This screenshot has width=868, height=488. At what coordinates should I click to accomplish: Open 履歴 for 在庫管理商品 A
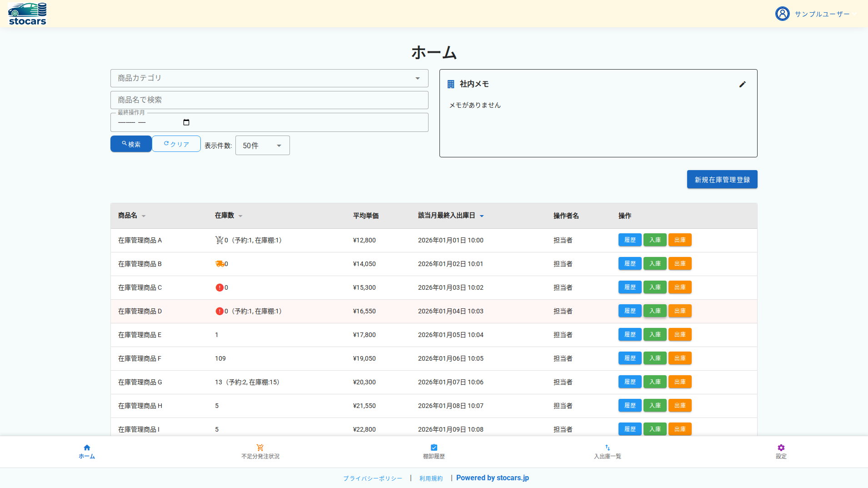630,240
